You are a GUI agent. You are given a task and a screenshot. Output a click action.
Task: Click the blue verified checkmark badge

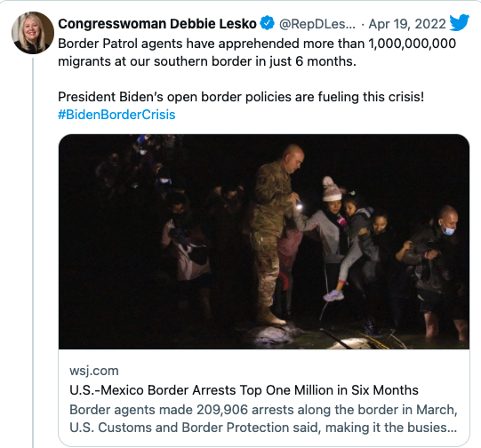tap(268, 23)
